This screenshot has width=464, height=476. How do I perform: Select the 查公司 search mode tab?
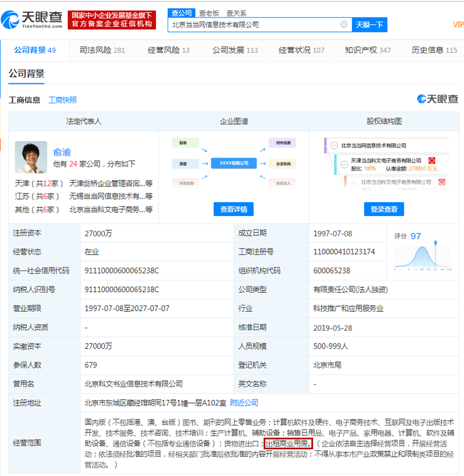point(182,13)
